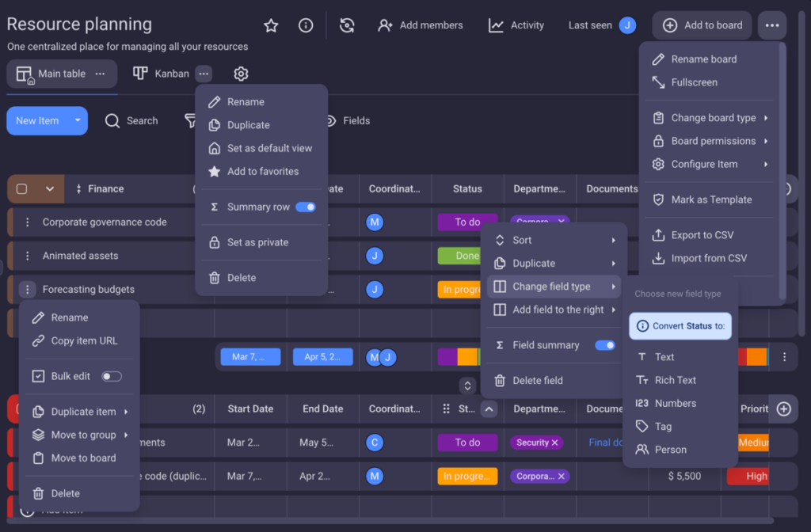Image resolution: width=811 pixels, height=532 pixels.
Task: Enable the Bulk edit toggle
Action: coord(112,376)
